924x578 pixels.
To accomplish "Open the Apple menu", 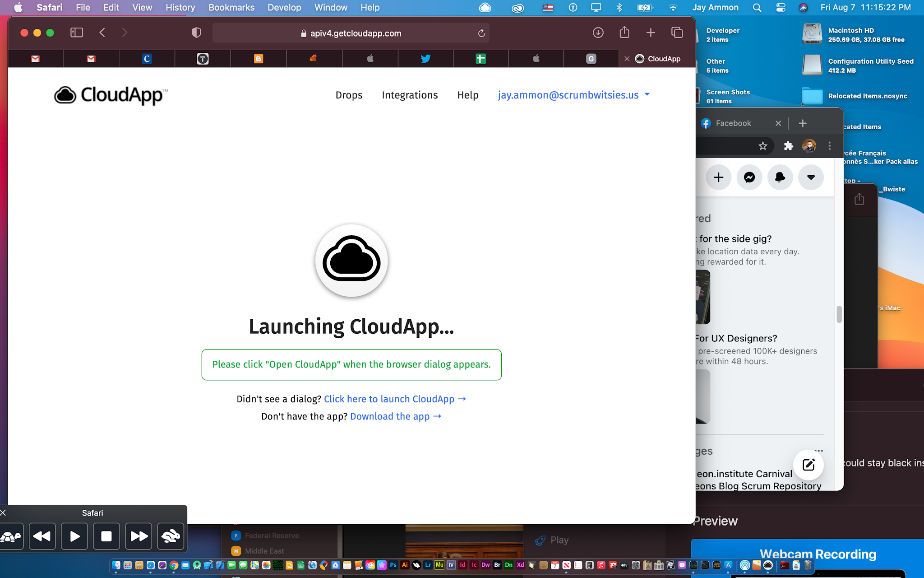I will click(x=18, y=8).
